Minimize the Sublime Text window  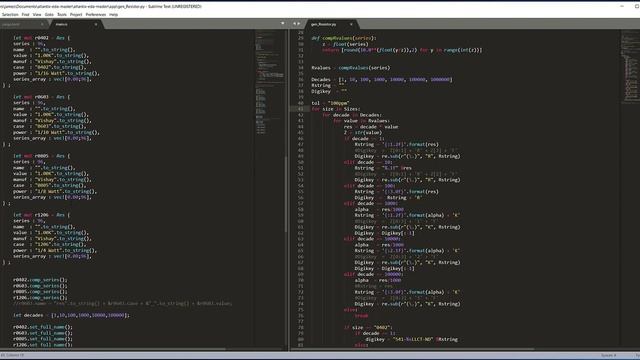(x=622, y=6)
